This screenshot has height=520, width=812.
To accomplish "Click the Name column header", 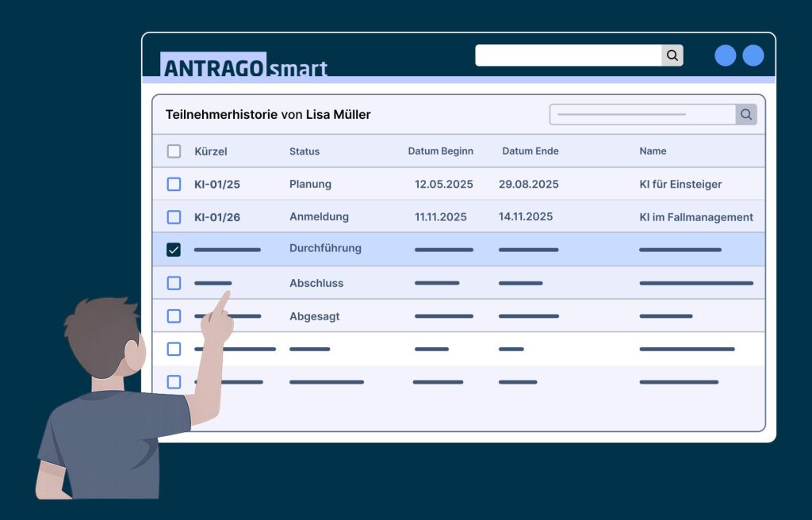I will click(x=653, y=151).
